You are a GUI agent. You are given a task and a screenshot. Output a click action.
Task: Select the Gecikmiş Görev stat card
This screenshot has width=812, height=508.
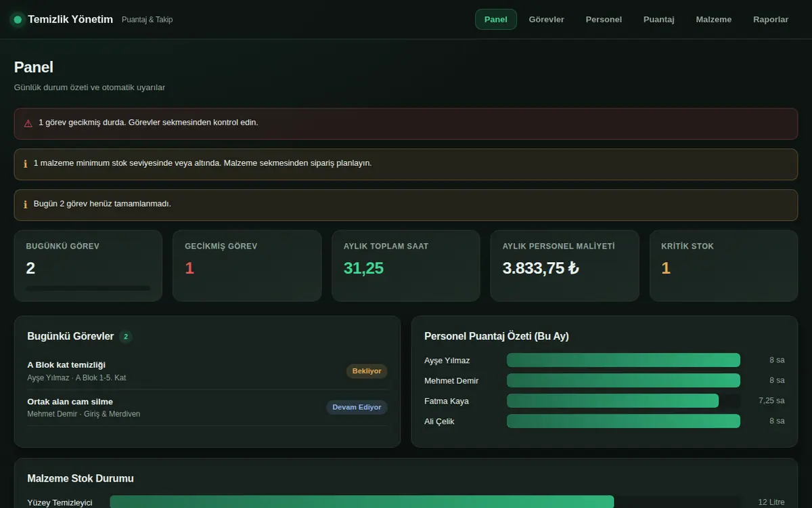(247, 266)
